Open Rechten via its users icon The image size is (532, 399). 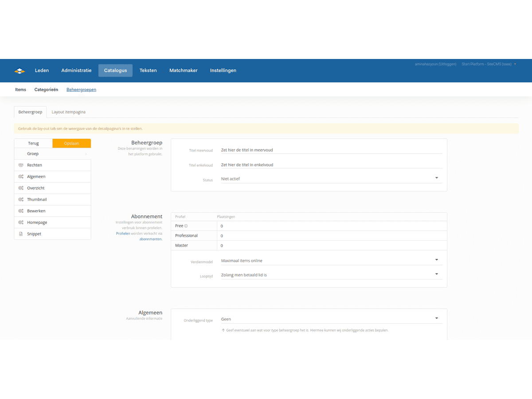21,165
